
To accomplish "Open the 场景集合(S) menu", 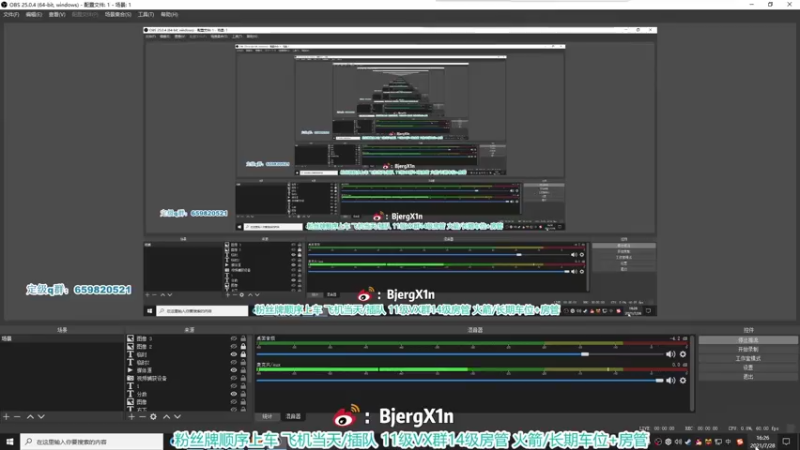I will pyautogui.click(x=118, y=14).
